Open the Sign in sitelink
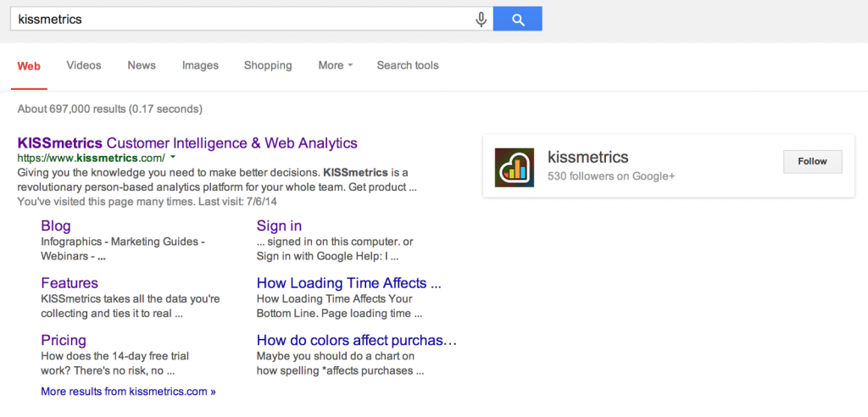The image size is (868, 417). 279,226
